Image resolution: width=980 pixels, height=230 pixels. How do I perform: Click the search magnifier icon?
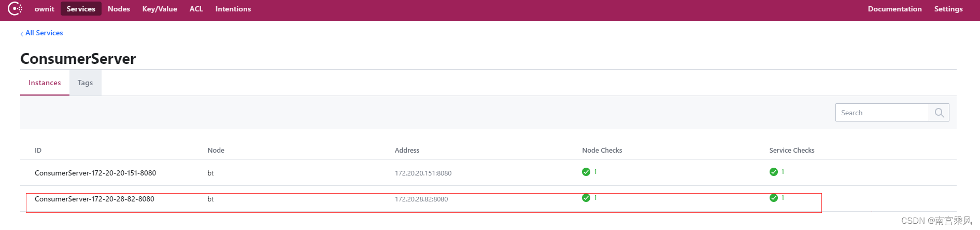click(939, 113)
